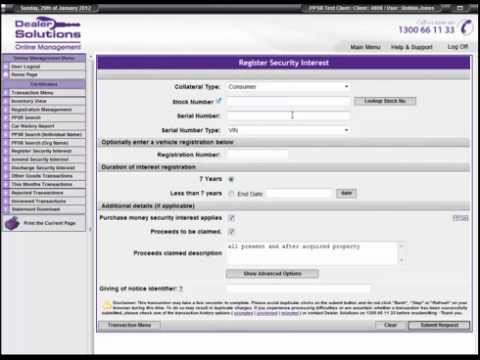Image resolution: width=480 pixels, height=360 pixels.
Task: Click the icon beside Statement Download
Action: pyautogui.click(x=6, y=209)
